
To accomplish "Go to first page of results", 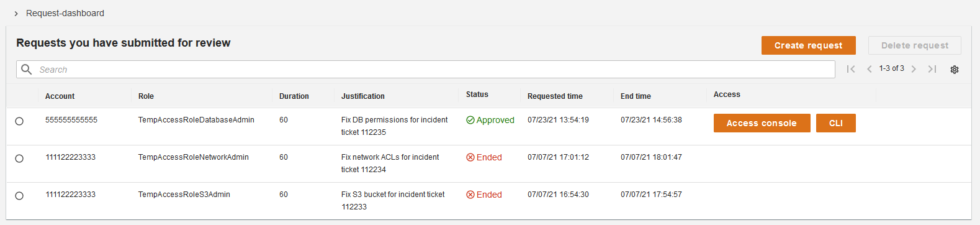I will click(851, 69).
